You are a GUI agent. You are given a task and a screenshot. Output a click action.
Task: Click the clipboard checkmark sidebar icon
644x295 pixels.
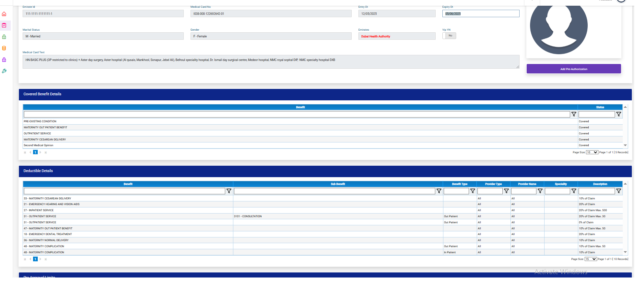pos(4,26)
